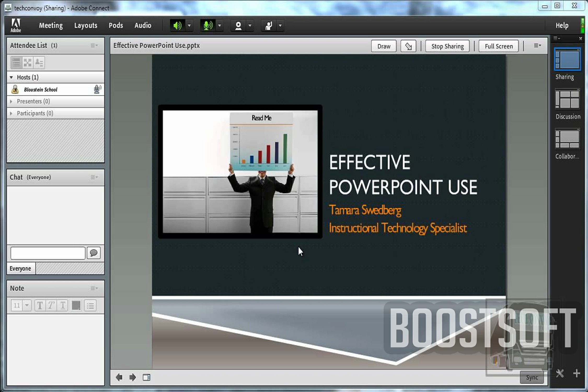Go back to the previous slide arrow
Image resolution: width=588 pixels, height=392 pixels.
pos(119,377)
